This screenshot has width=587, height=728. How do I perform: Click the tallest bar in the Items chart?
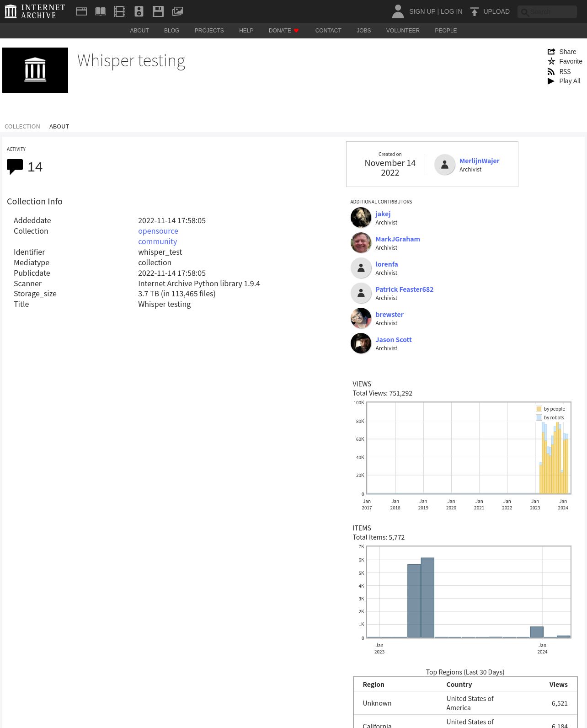click(427, 598)
